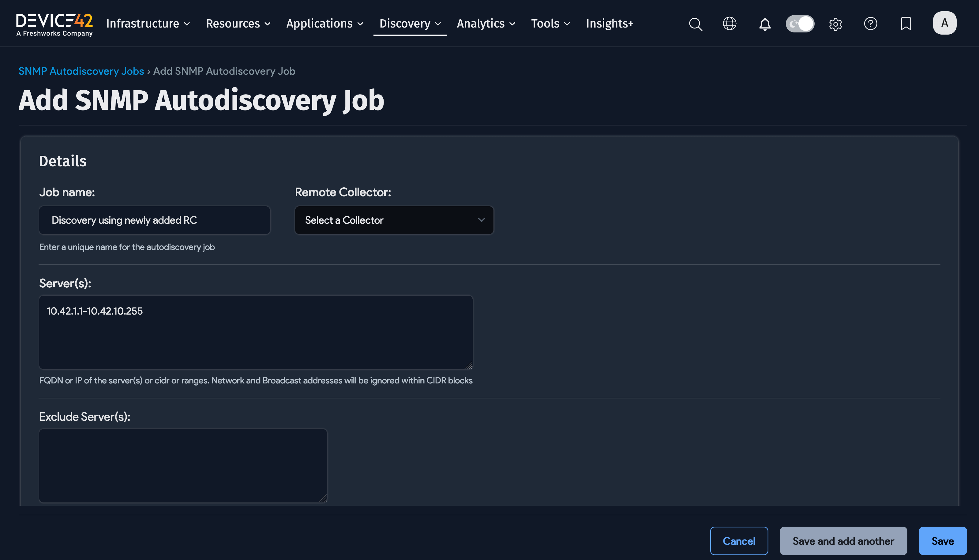979x560 pixels.
Task: Toggle the dark mode switch
Action: 800,24
